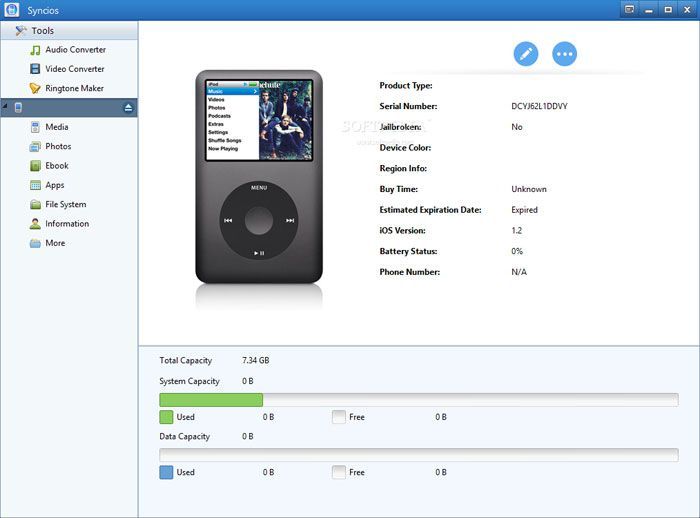This screenshot has height=518, width=700.
Task: Click the iPod classic device image
Action: pos(259,177)
